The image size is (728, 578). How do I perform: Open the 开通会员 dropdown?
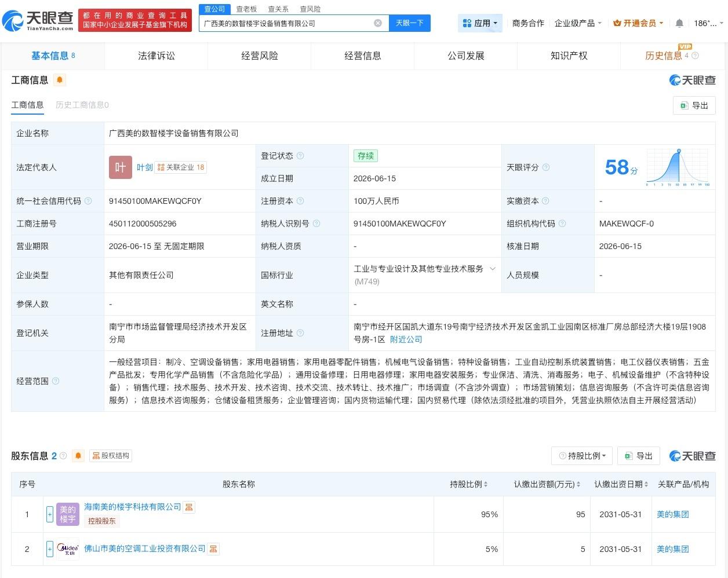(638, 23)
